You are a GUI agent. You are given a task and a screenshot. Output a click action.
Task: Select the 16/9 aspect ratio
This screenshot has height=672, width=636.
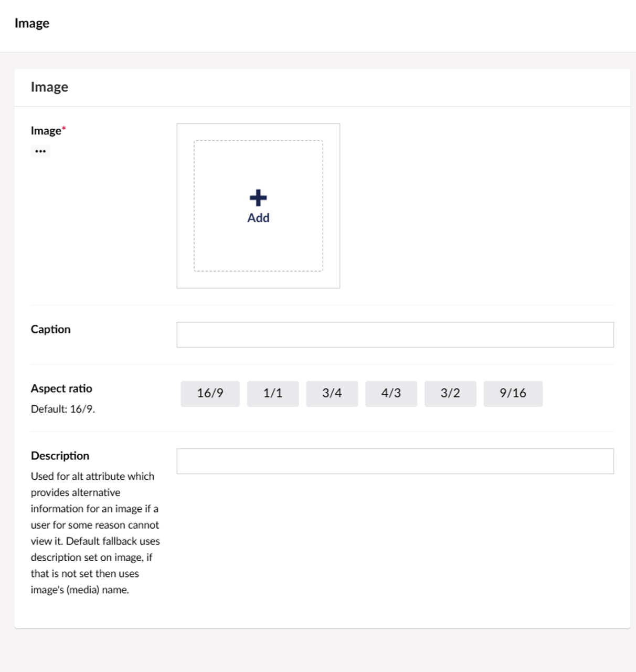pos(210,393)
